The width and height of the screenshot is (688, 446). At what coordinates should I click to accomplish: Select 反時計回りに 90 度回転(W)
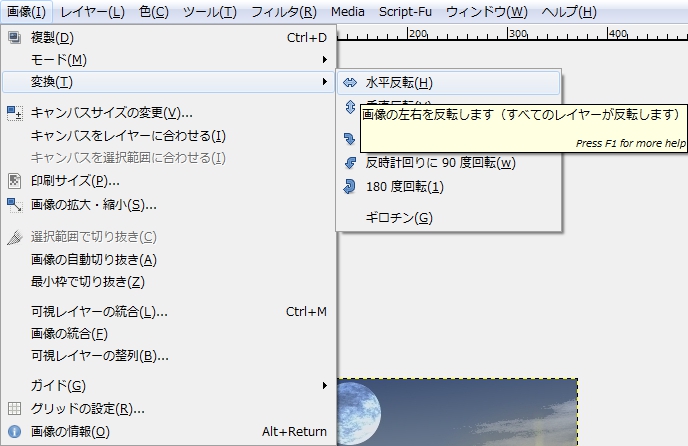pyautogui.click(x=448, y=163)
